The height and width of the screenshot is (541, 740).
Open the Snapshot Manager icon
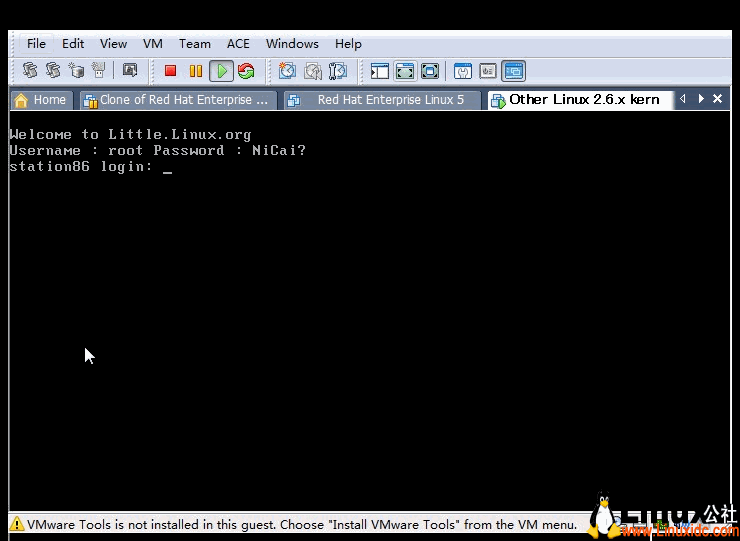[x=337, y=71]
